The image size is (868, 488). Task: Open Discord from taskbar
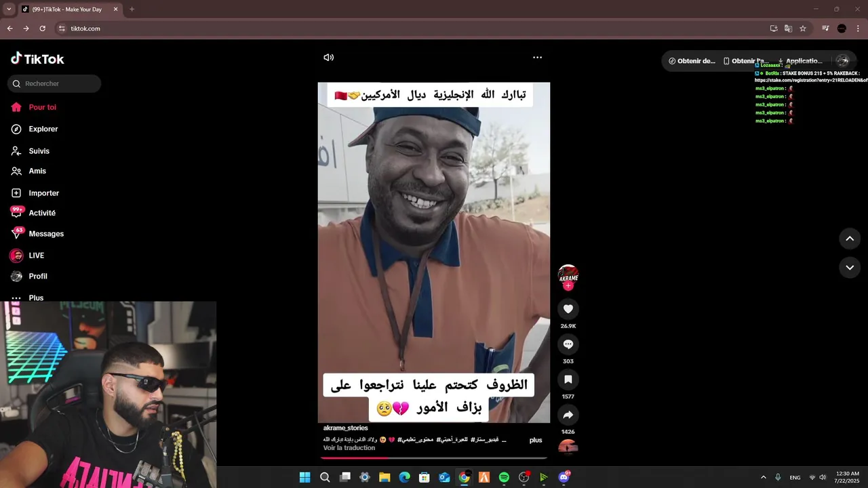[564, 477]
